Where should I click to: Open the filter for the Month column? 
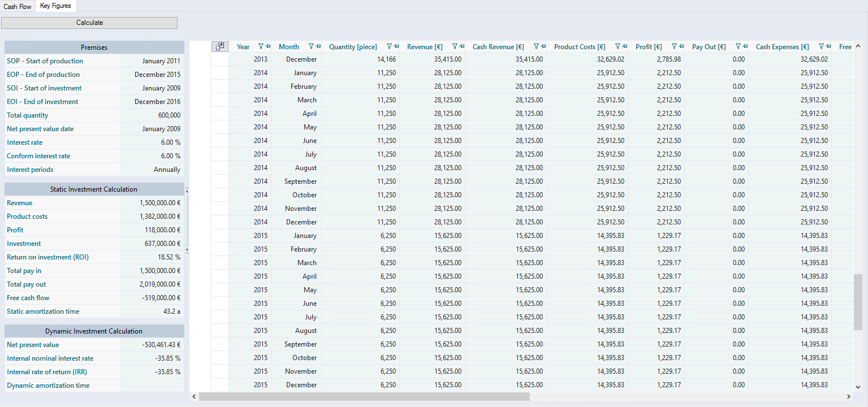pyautogui.click(x=311, y=47)
